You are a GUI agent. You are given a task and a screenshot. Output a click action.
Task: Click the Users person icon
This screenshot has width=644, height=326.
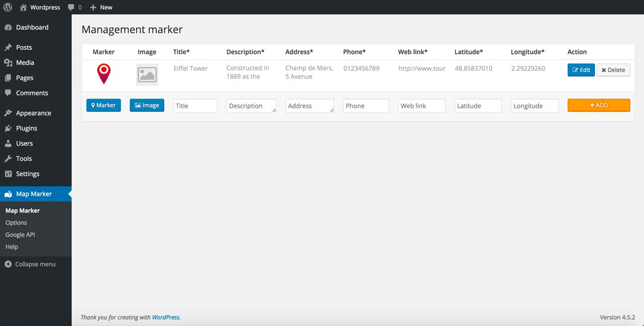point(8,144)
